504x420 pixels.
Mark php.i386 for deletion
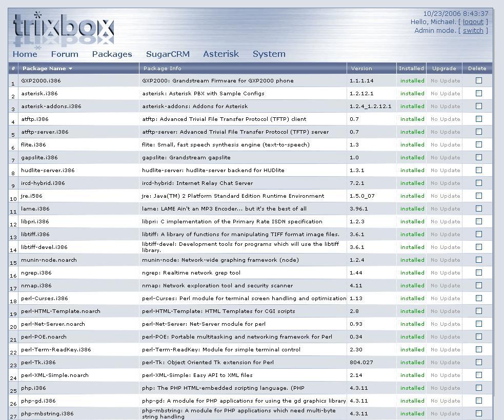(x=478, y=388)
